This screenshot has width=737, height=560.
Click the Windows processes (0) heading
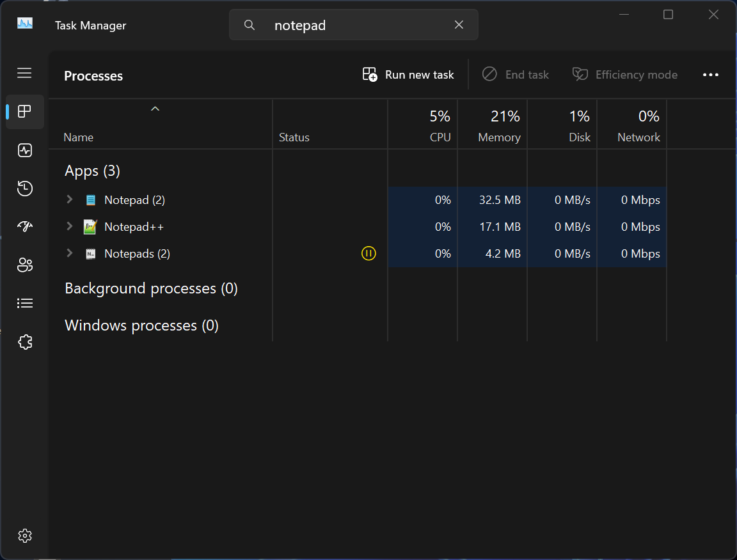tap(141, 325)
